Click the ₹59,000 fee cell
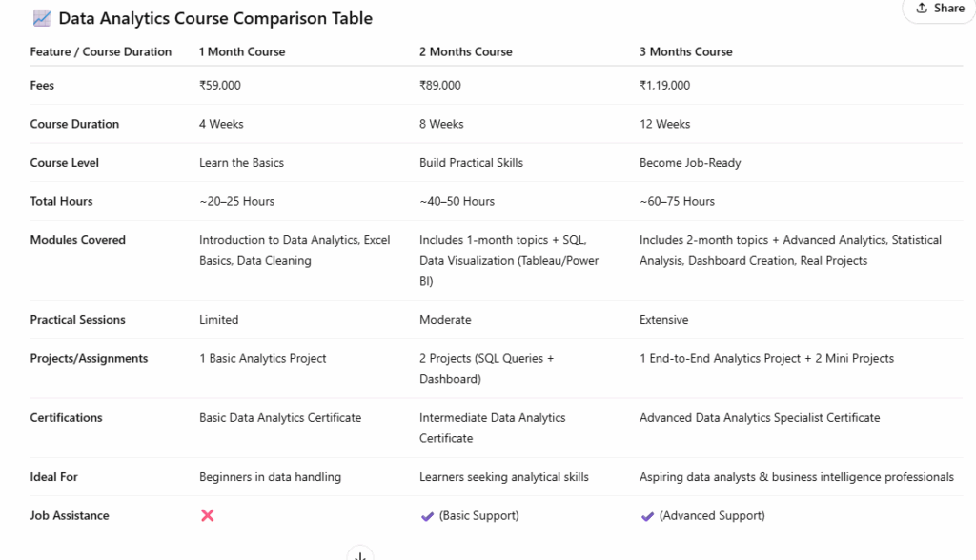 tap(220, 86)
